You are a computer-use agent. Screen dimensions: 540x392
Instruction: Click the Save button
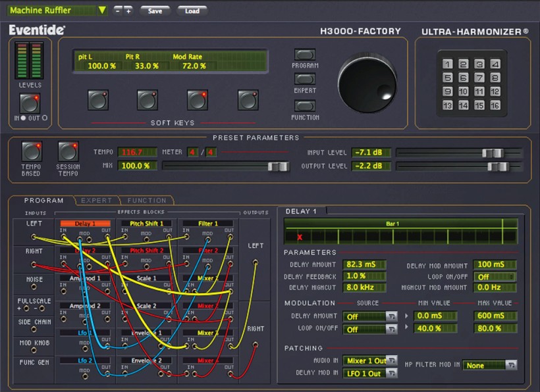pos(156,10)
